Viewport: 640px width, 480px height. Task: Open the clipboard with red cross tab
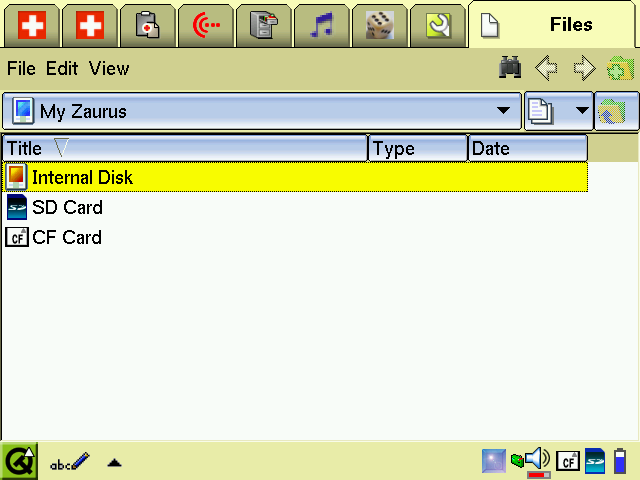point(147,25)
